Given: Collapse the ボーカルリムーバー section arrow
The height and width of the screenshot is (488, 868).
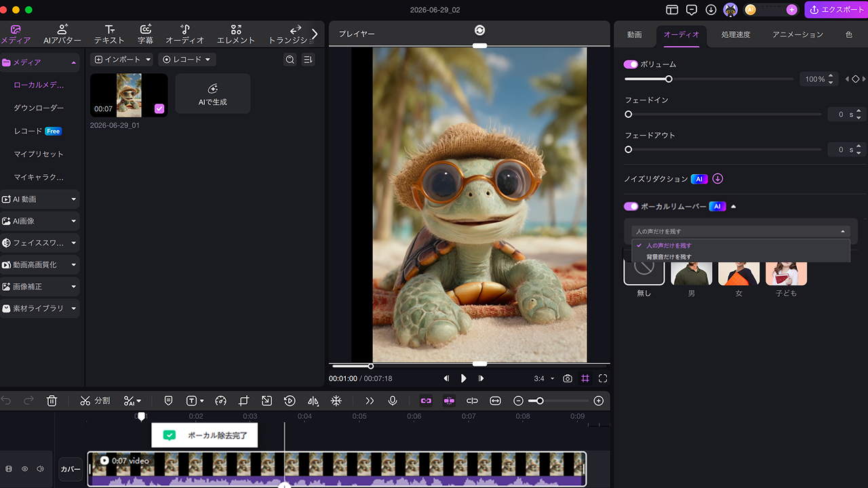Looking at the screenshot, I should tap(733, 206).
